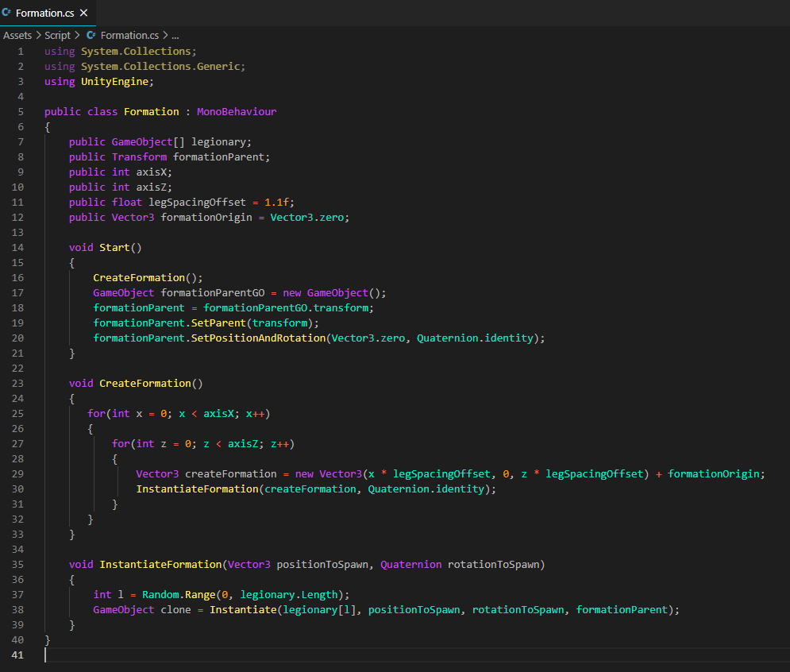This screenshot has height=672, width=790.
Task: Click 'InstantiateFormation' call on line 30
Action: tap(197, 489)
